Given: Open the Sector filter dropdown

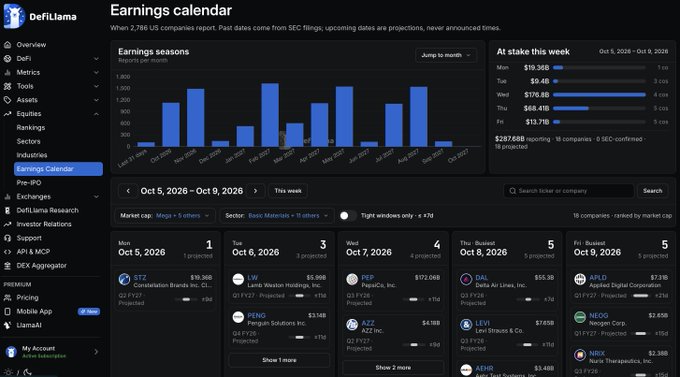Looking at the screenshot, I should (277, 216).
